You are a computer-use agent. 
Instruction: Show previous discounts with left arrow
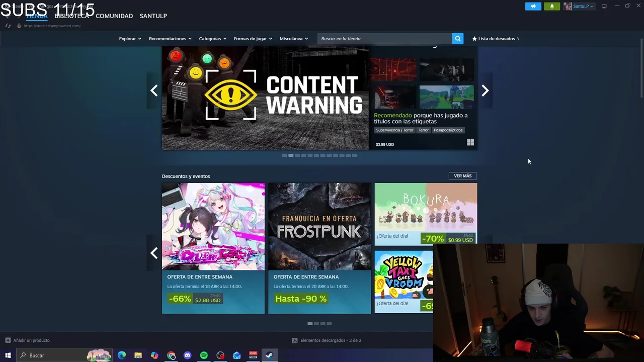tap(154, 253)
